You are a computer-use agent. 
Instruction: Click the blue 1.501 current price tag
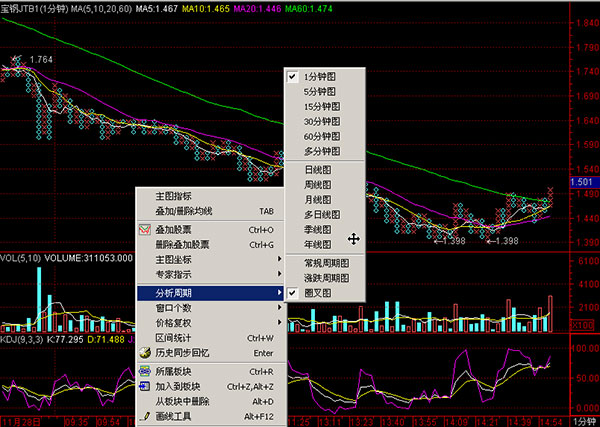582,182
